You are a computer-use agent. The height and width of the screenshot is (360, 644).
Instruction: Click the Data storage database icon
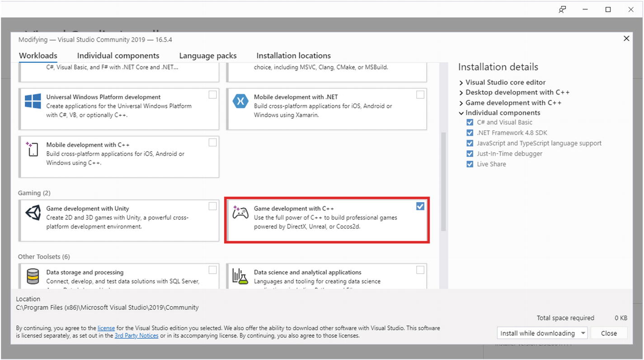click(33, 276)
